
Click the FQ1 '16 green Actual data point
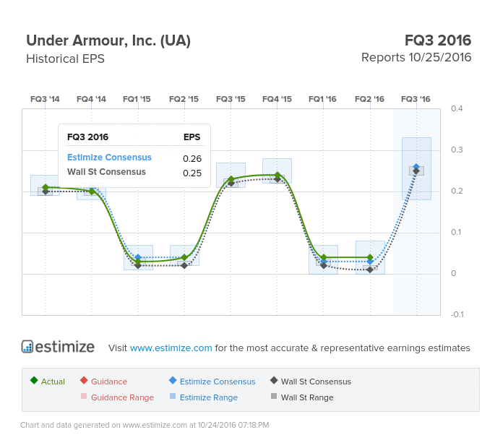[323, 257]
